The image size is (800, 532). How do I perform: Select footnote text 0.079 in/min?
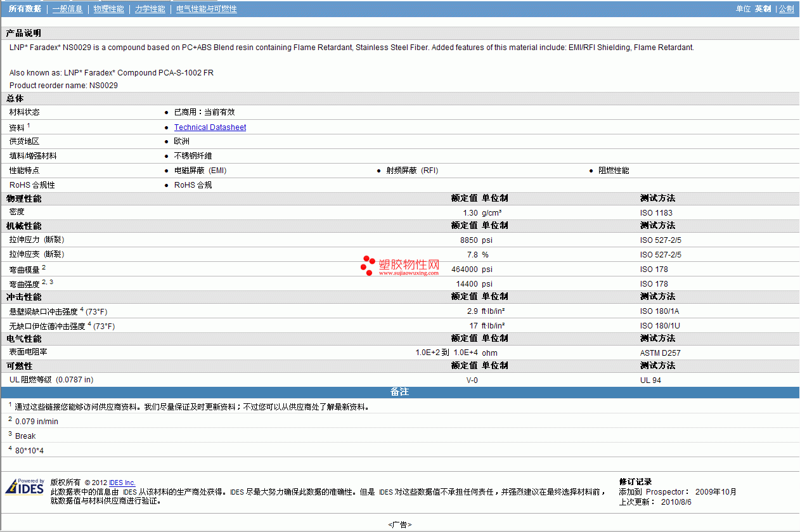(37, 422)
